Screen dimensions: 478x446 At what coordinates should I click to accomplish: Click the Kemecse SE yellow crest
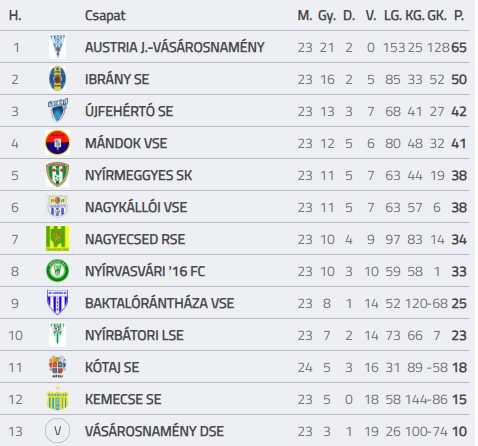(x=57, y=399)
